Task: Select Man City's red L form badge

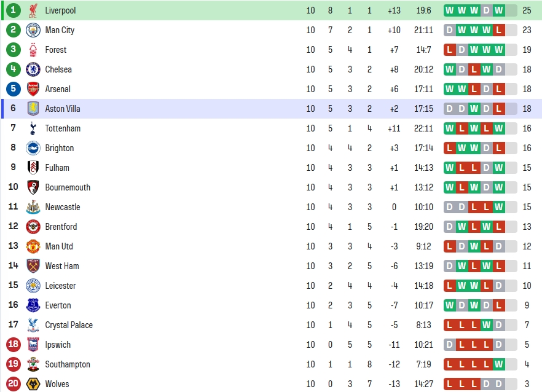Action: coord(498,30)
